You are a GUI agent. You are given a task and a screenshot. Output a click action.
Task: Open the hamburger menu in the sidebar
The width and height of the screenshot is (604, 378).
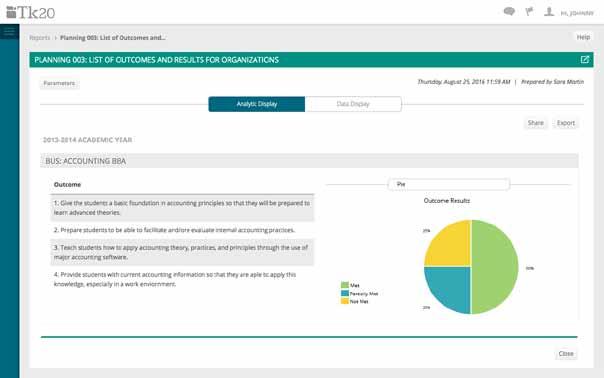(x=9, y=32)
